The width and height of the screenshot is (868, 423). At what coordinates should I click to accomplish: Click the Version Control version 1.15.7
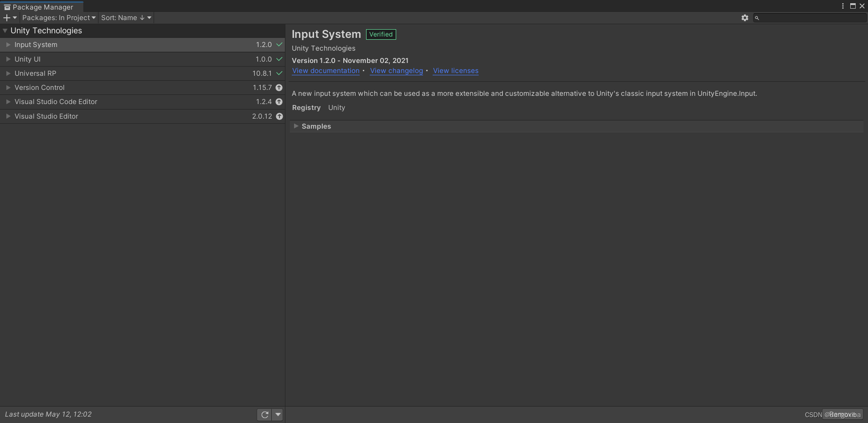[262, 88]
